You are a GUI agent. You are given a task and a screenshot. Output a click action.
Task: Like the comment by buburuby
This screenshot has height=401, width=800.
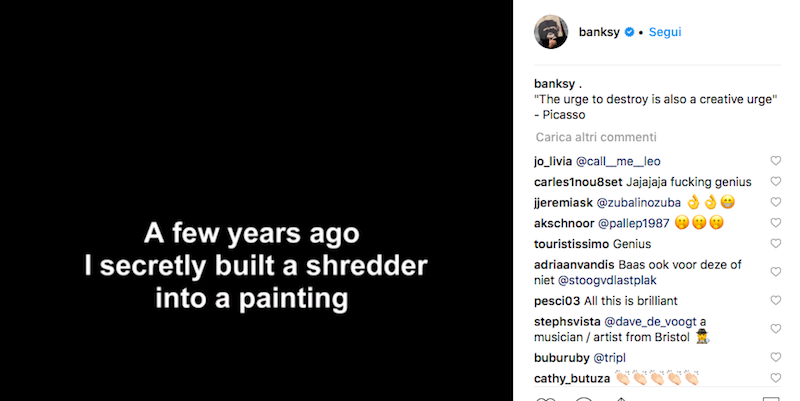(x=775, y=357)
